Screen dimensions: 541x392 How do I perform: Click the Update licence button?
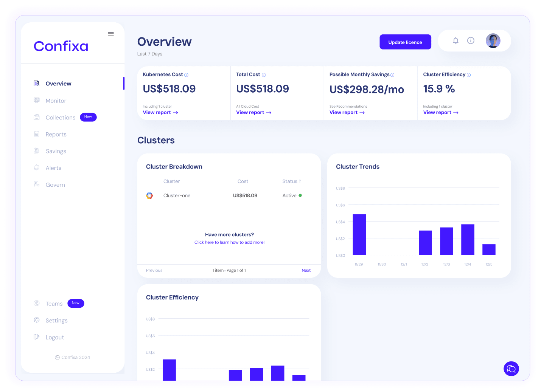pos(405,42)
